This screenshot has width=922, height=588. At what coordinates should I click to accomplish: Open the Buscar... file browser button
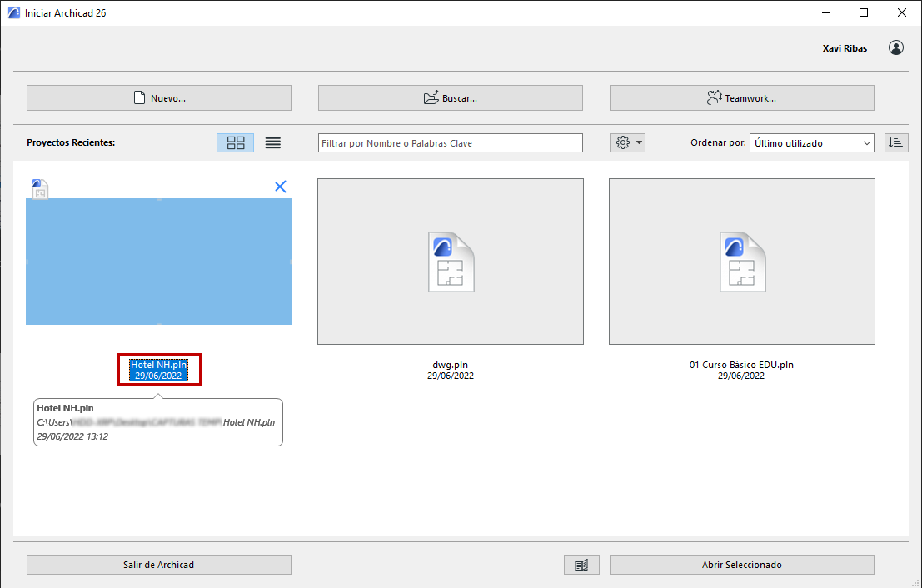451,98
